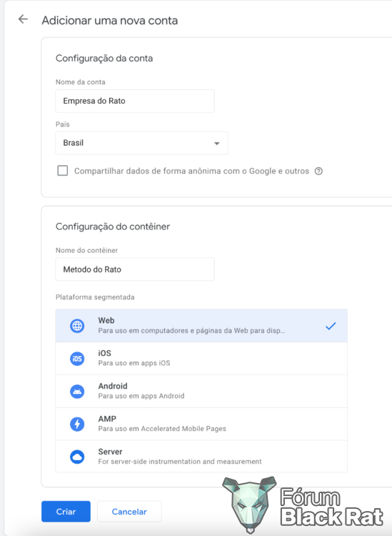The height and width of the screenshot is (536, 392).
Task: Select the iOS platform icon
Action: pyautogui.click(x=77, y=359)
